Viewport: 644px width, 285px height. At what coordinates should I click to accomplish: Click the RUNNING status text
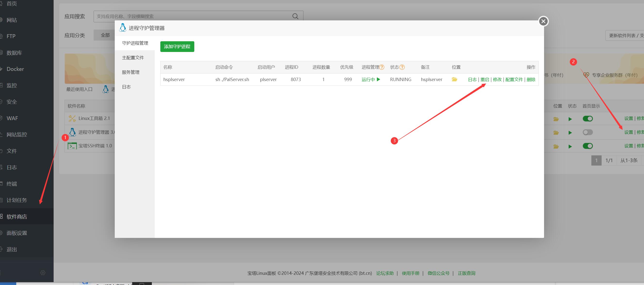[x=400, y=79]
